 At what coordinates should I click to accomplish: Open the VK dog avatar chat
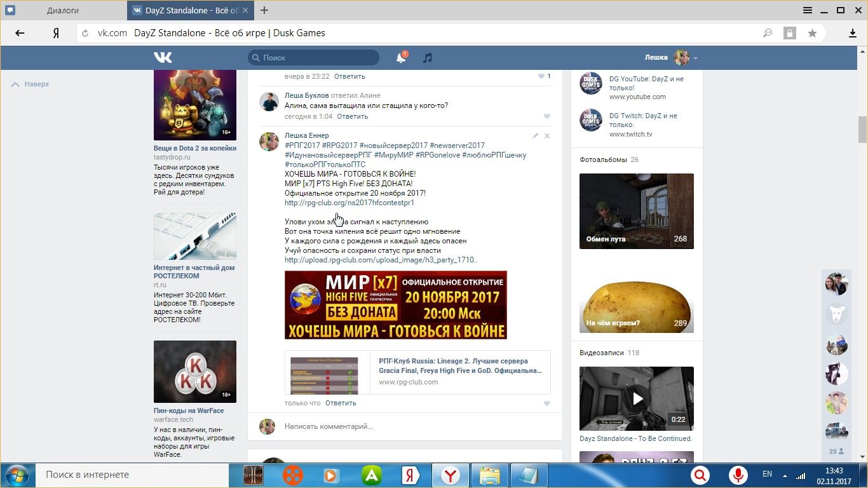click(836, 314)
